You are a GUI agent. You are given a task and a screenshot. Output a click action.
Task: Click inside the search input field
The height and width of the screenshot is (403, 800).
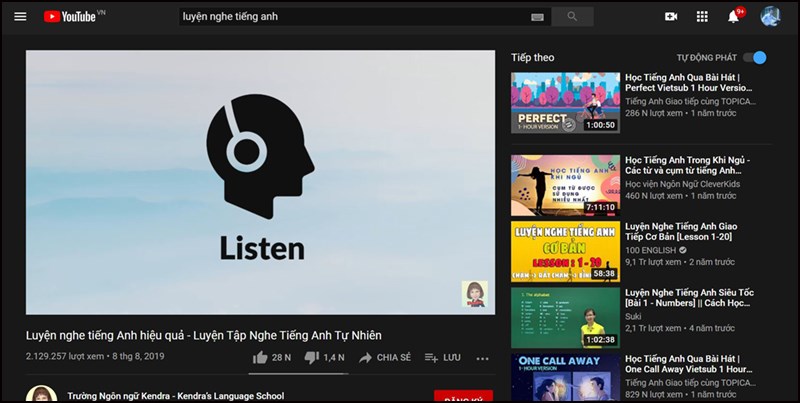(355, 16)
